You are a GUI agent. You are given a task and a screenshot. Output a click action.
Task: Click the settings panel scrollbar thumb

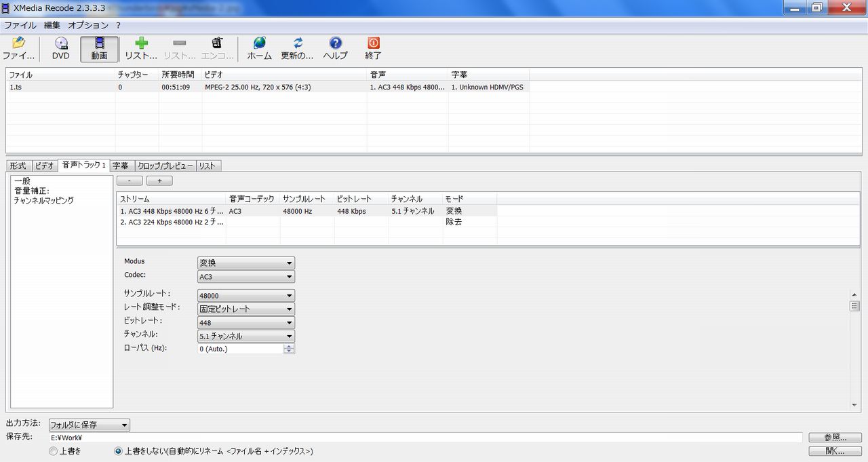tap(854, 306)
